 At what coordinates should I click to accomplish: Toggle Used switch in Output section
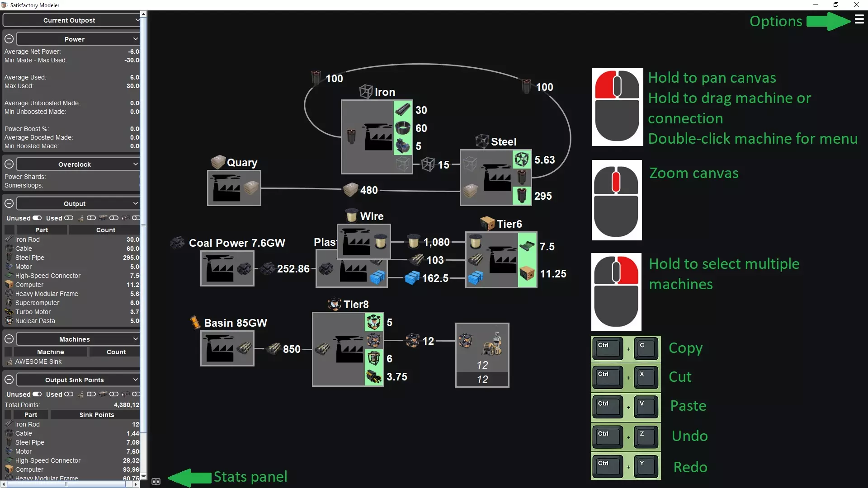(69, 218)
